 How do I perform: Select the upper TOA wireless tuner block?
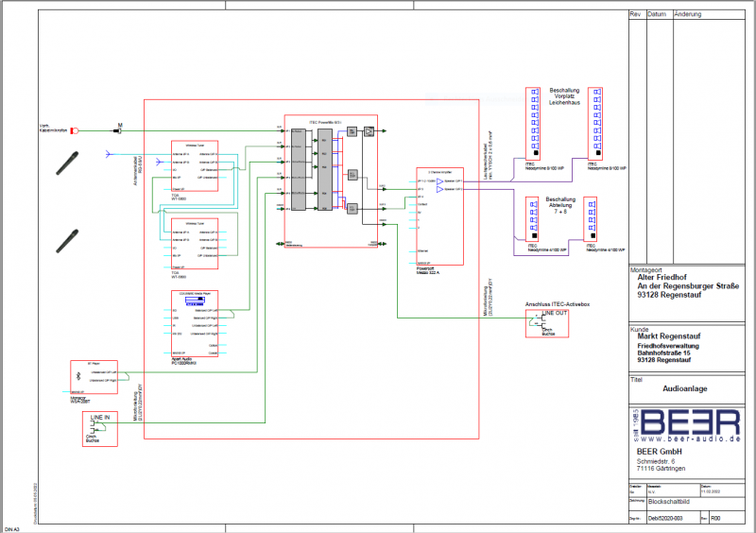tap(195, 165)
